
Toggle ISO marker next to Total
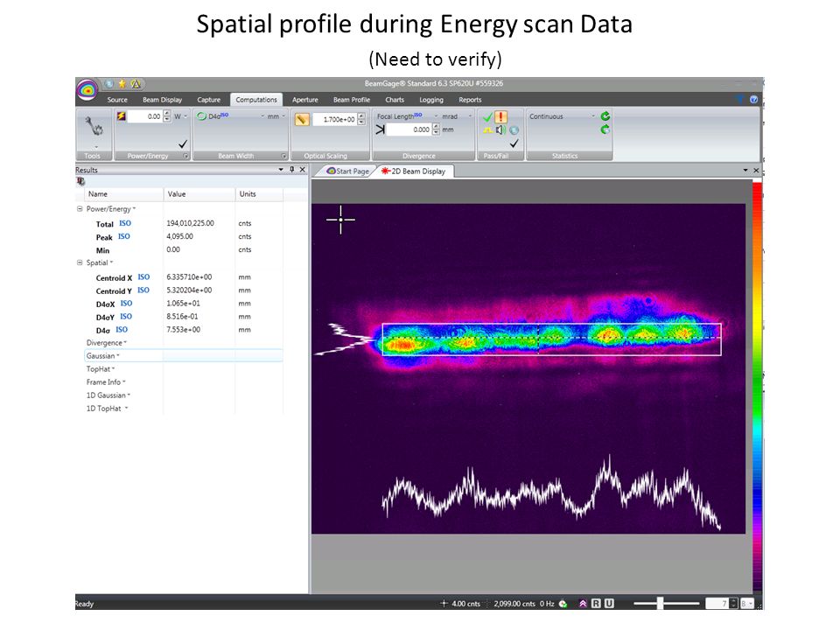click(125, 223)
